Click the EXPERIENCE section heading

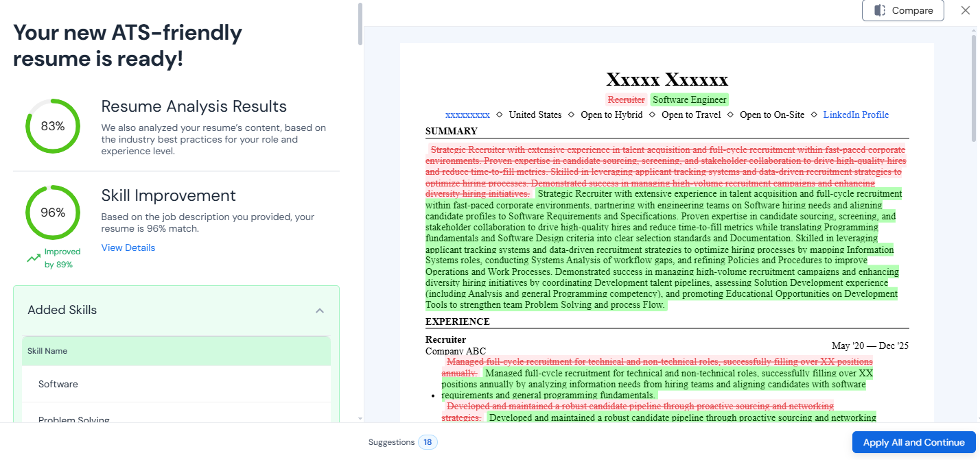click(x=458, y=322)
